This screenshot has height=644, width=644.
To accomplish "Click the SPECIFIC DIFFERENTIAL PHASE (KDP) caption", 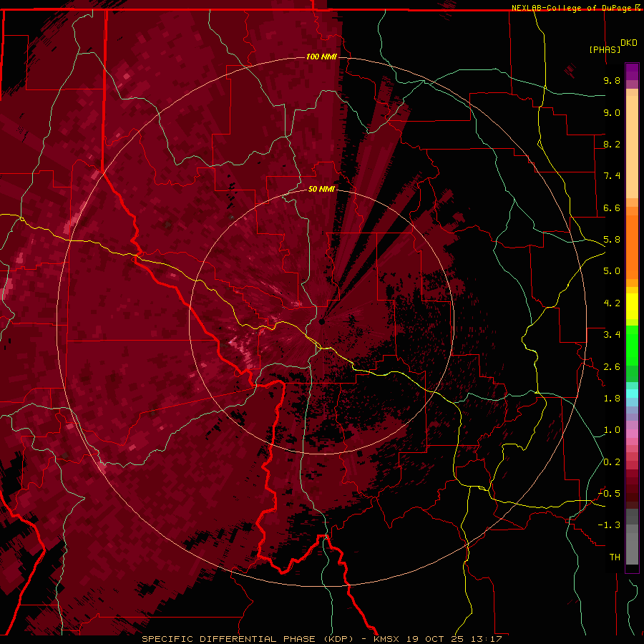I will click(x=248, y=639).
